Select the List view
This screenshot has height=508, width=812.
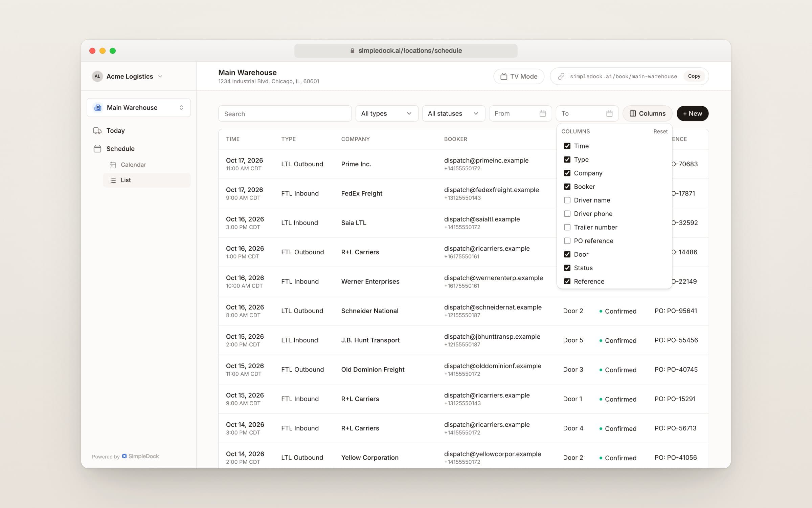pos(147,180)
